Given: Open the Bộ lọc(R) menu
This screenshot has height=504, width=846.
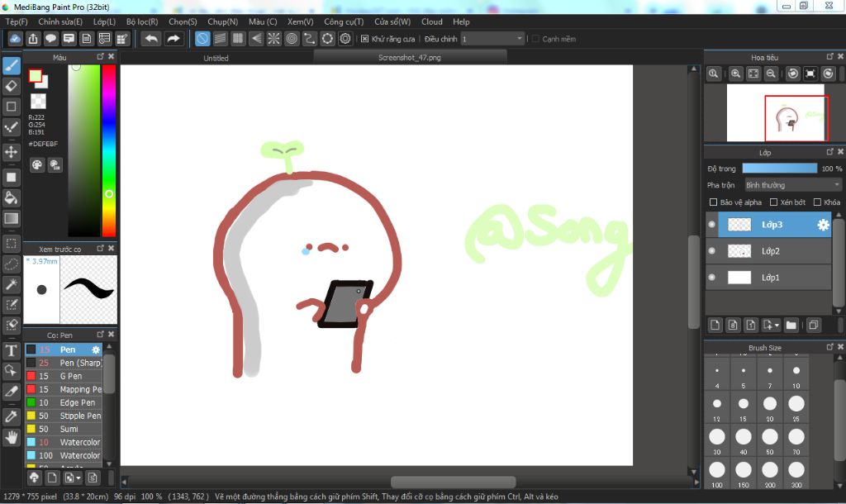Looking at the screenshot, I should point(142,21).
